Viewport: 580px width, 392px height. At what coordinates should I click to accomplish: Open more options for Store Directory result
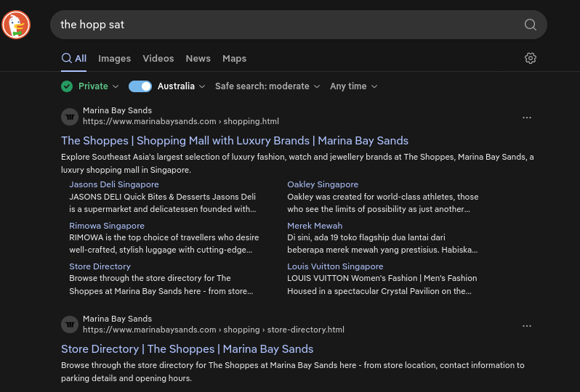click(527, 326)
